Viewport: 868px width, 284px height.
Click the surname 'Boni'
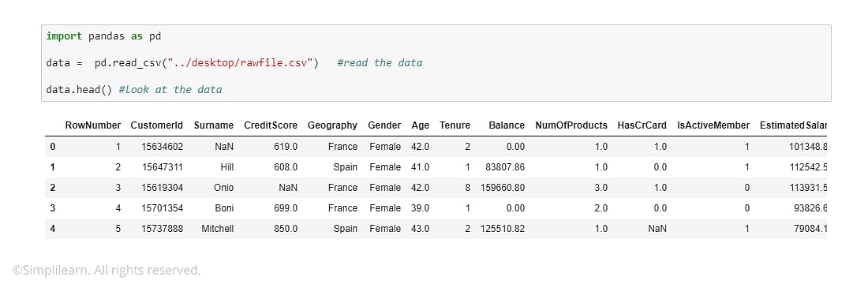[x=224, y=208]
